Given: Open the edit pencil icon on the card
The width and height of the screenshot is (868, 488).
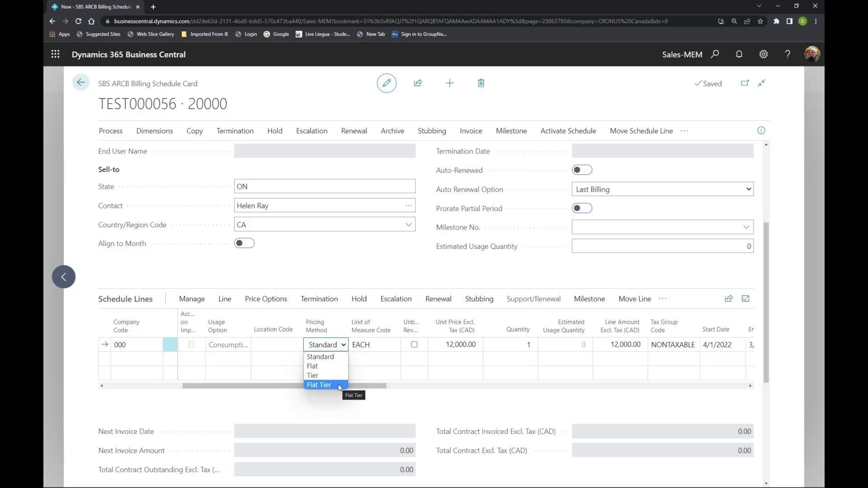Looking at the screenshot, I should coord(387,83).
